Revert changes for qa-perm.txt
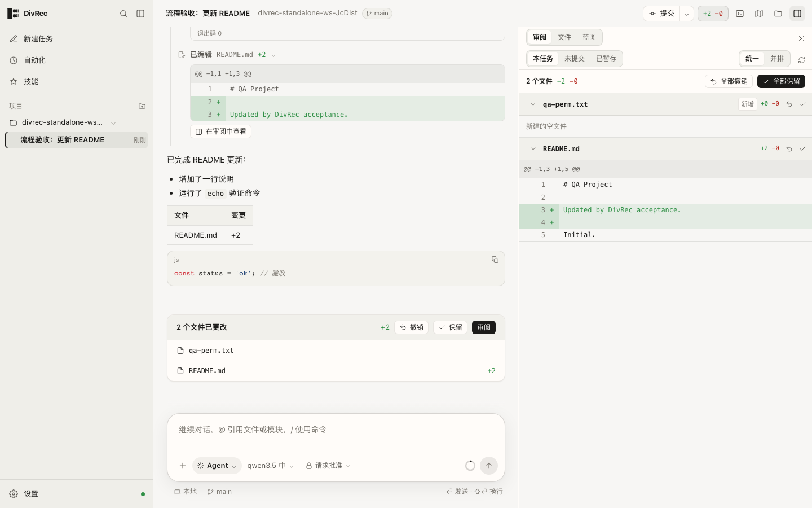Viewport: 812px width, 508px height. pos(789,104)
